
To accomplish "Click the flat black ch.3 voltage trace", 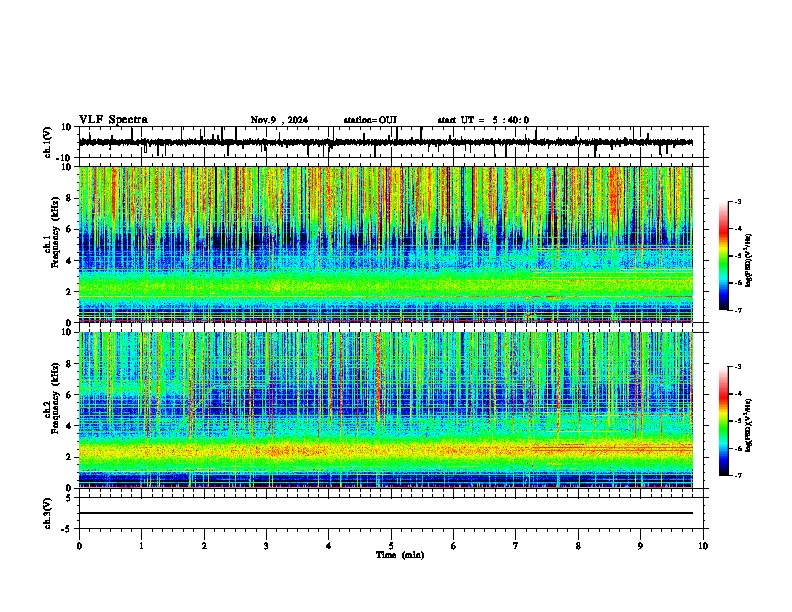I will click(386, 513).
